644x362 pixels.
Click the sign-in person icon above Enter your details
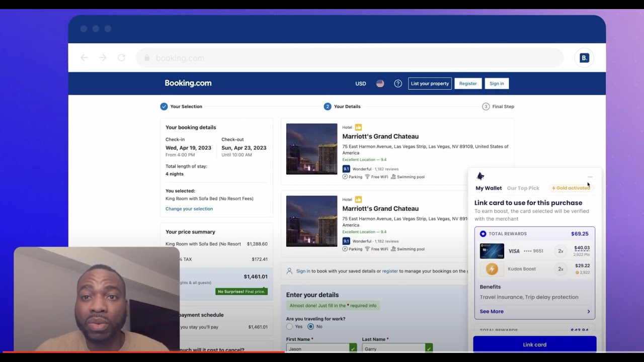pos(289,270)
